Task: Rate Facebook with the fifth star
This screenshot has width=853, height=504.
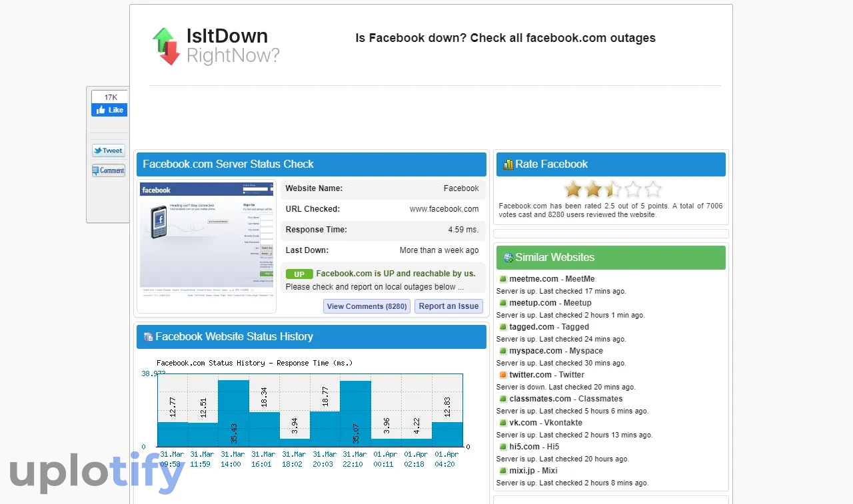Action: click(x=653, y=190)
